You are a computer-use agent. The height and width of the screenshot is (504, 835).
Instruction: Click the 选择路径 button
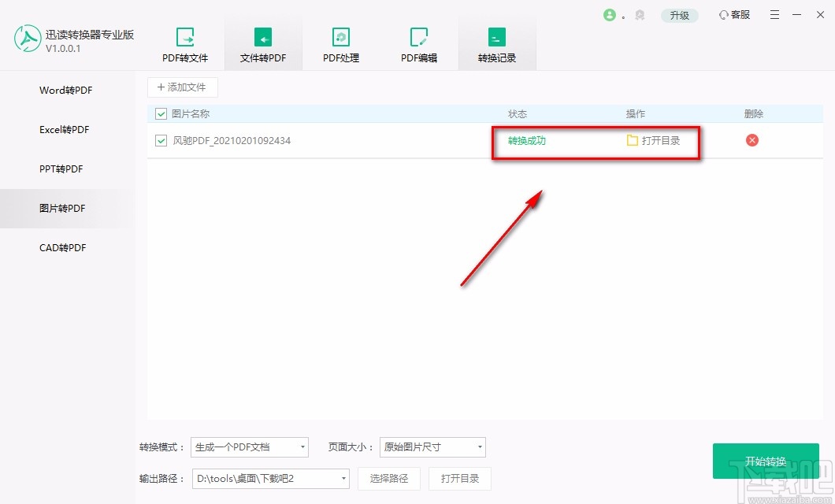pos(388,478)
